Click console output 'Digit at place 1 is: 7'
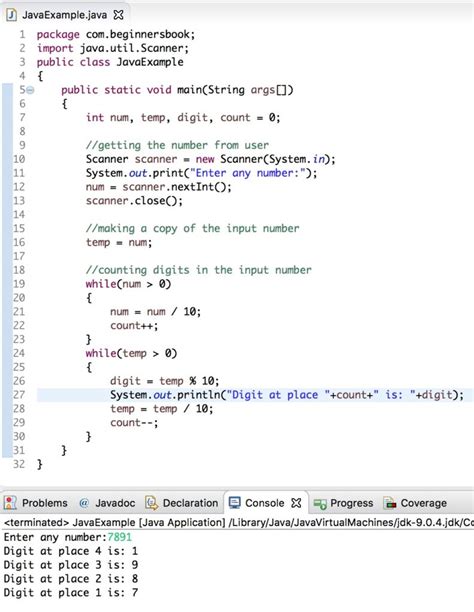Viewport: 474px width, 612px height. [x=70, y=593]
